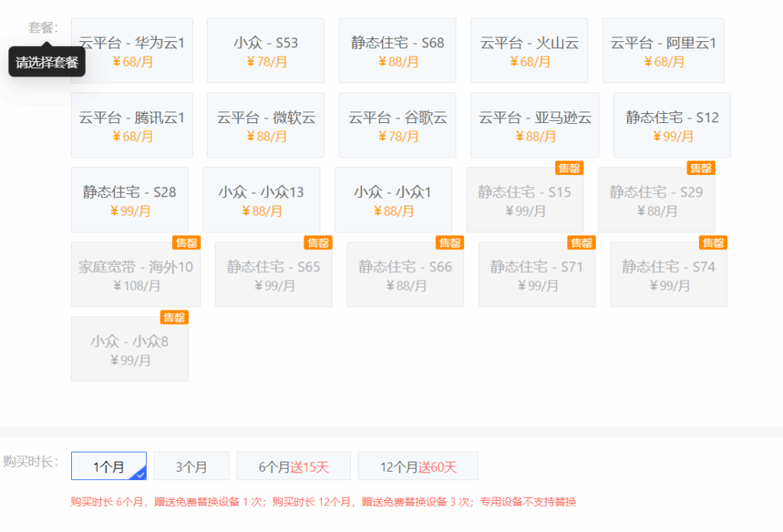Pick the 云平台 - 火山云 option
The width and height of the screenshot is (783, 532).
(529, 50)
